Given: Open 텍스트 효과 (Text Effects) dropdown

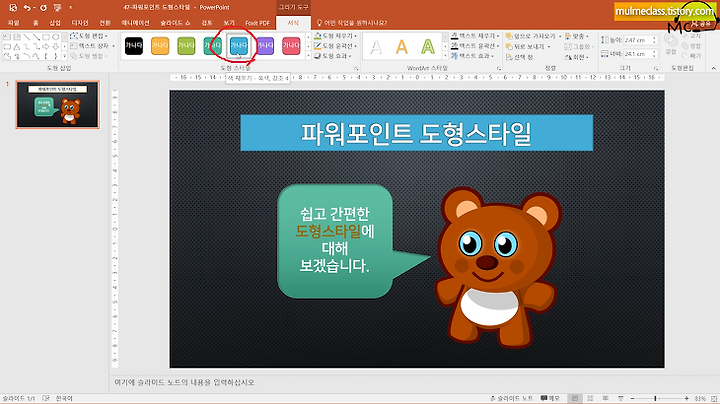Looking at the screenshot, I should coord(472,56).
